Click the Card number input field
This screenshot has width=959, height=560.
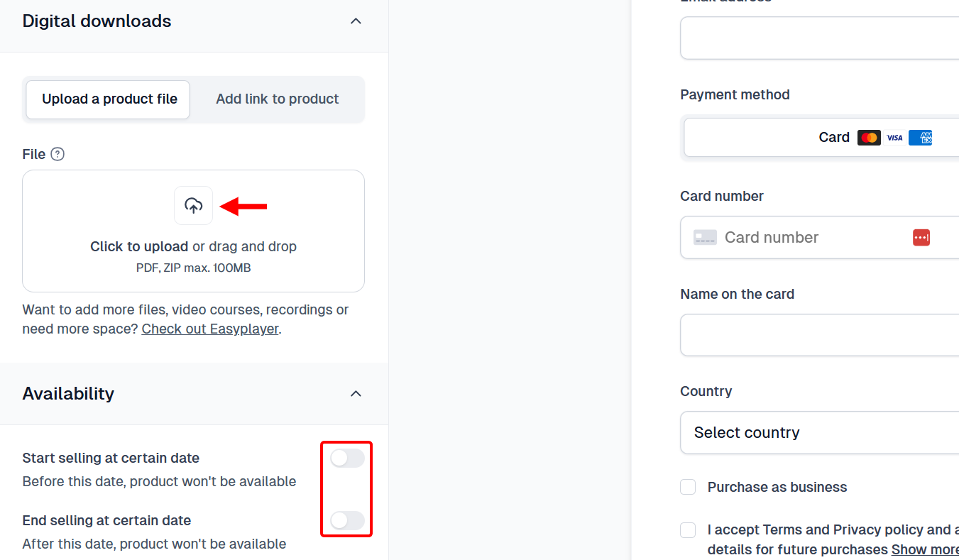(x=795, y=237)
